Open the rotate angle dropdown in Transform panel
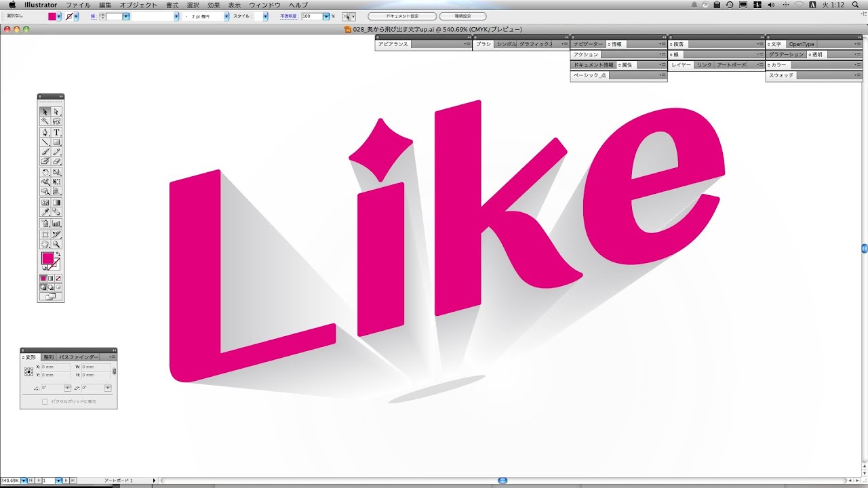Screen dimensions: 868x488 point(68,388)
